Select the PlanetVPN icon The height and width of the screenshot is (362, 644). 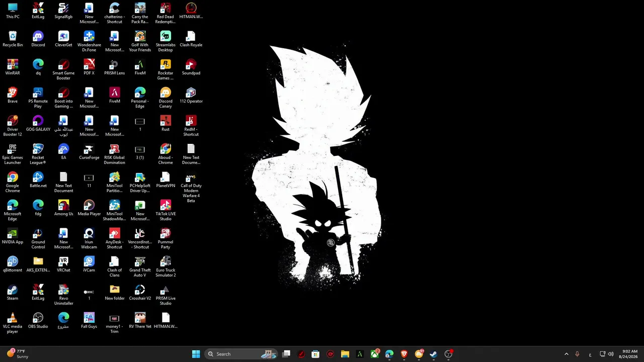(x=166, y=180)
